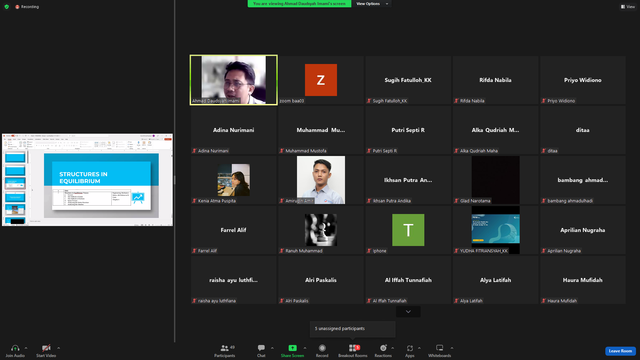The height and width of the screenshot is (360, 640).
Task: Click the muted mic icon beside Adina Nurimani
Action: point(194,151)
